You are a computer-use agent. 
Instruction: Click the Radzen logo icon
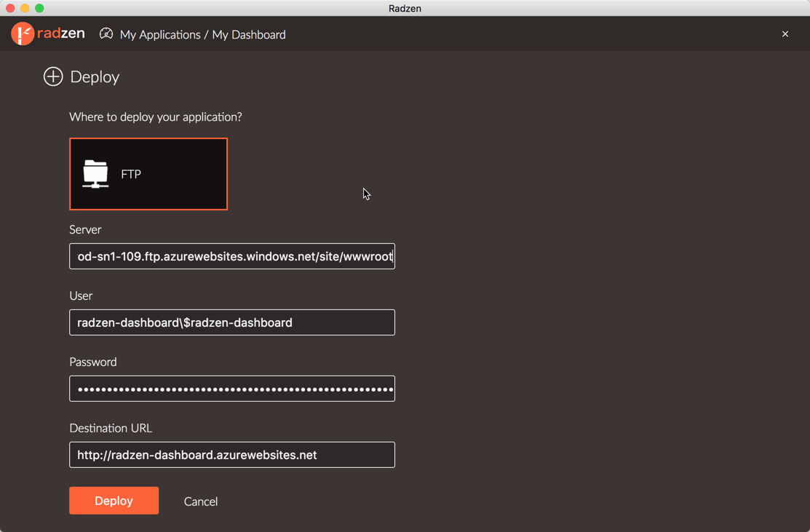pos(23,33)
